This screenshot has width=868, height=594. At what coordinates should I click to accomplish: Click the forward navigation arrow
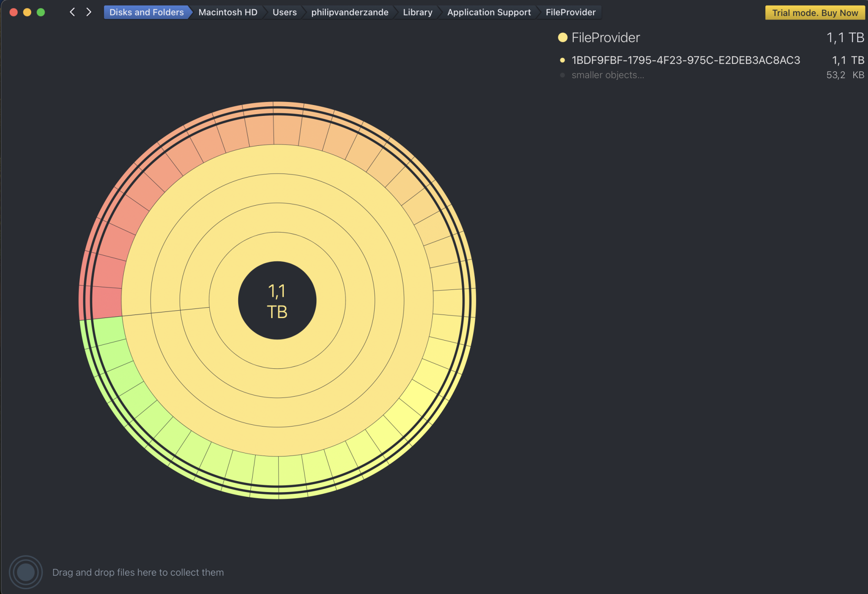(x=89, y=12)
